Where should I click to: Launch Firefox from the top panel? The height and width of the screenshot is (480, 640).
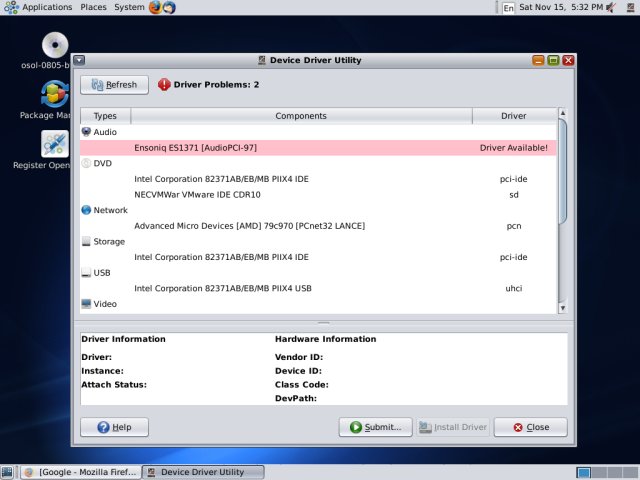pos(155,8)
